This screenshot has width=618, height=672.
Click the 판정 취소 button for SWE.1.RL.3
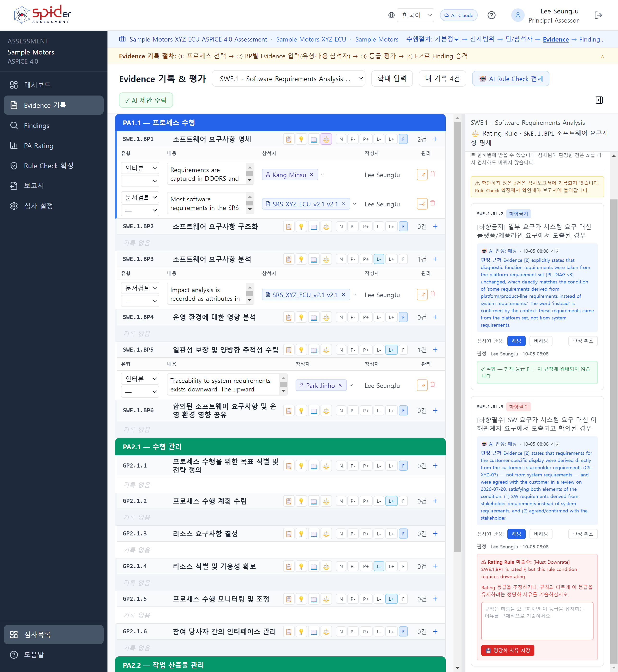coord(582,534)
